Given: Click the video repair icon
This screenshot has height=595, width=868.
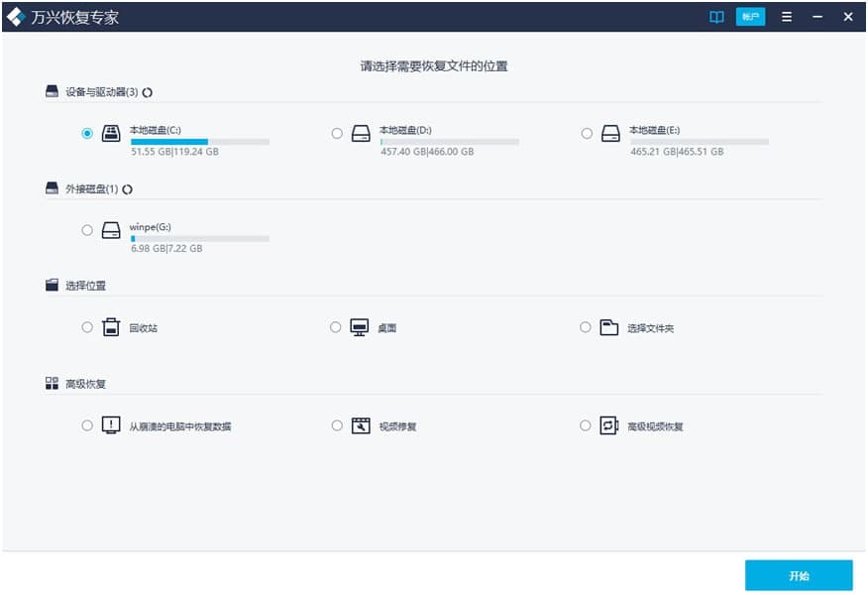Looking at the screenshot, I should pyautogui.click(x=361, y=425).
